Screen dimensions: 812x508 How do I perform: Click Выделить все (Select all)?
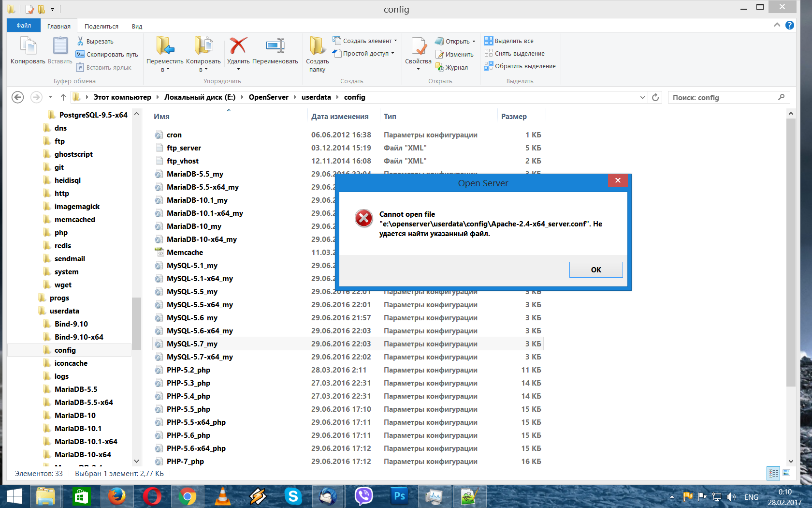(x=509, y=41)
